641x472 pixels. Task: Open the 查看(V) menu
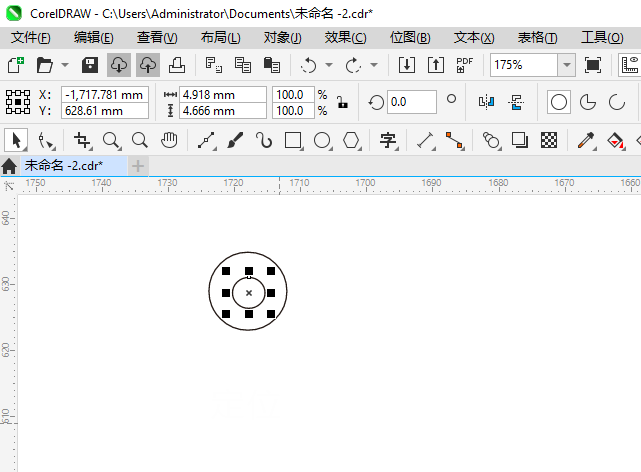pos(157,38)
